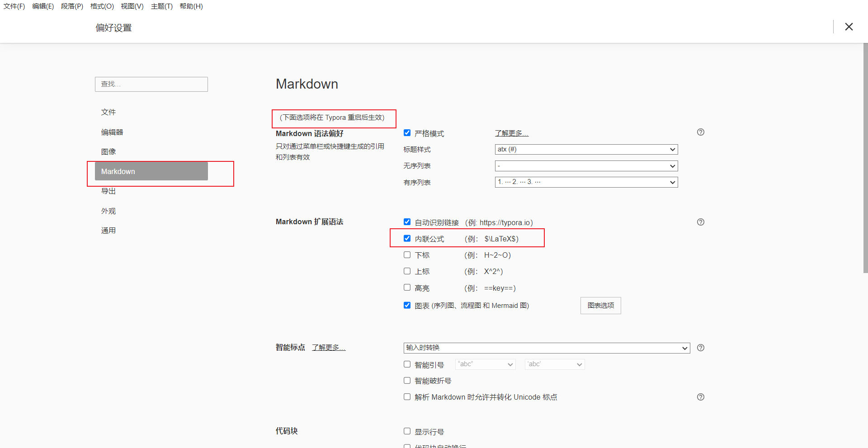868x448 pixels.
Task: Open 主题(T) menu
Action: 162,6
